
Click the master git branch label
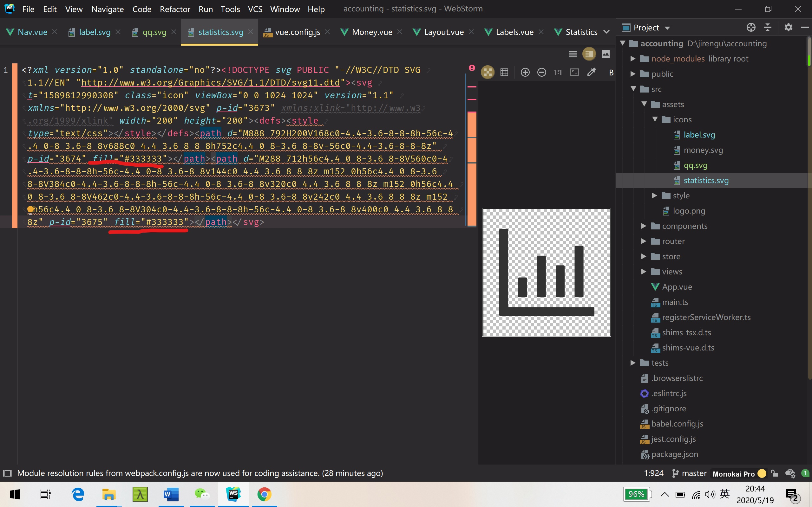coord(694,473)
